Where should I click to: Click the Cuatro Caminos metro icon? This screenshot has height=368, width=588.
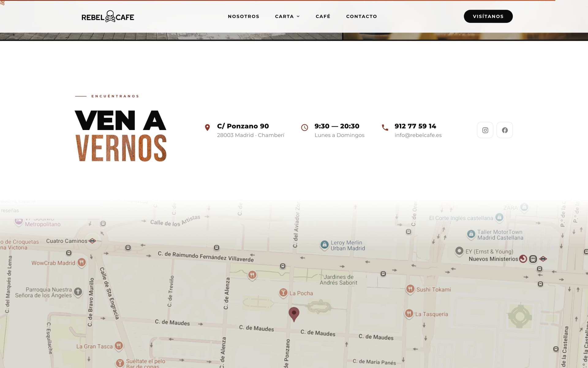tap(92, 241)
